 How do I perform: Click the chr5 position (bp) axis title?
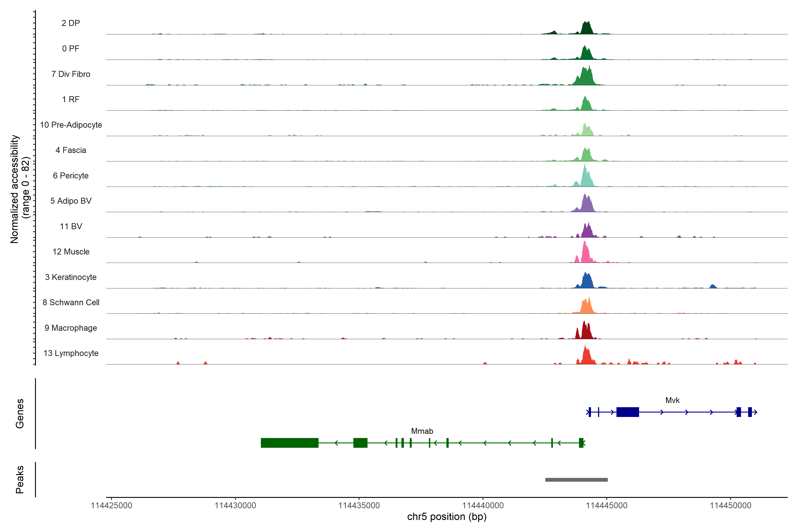[446, 517]
